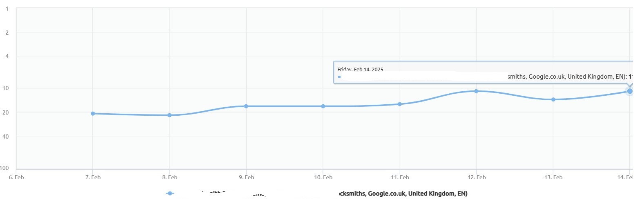Click the highlighted 14 Feb data point
644x207 pixels.
pyautogui.click(x=630, y=91)
